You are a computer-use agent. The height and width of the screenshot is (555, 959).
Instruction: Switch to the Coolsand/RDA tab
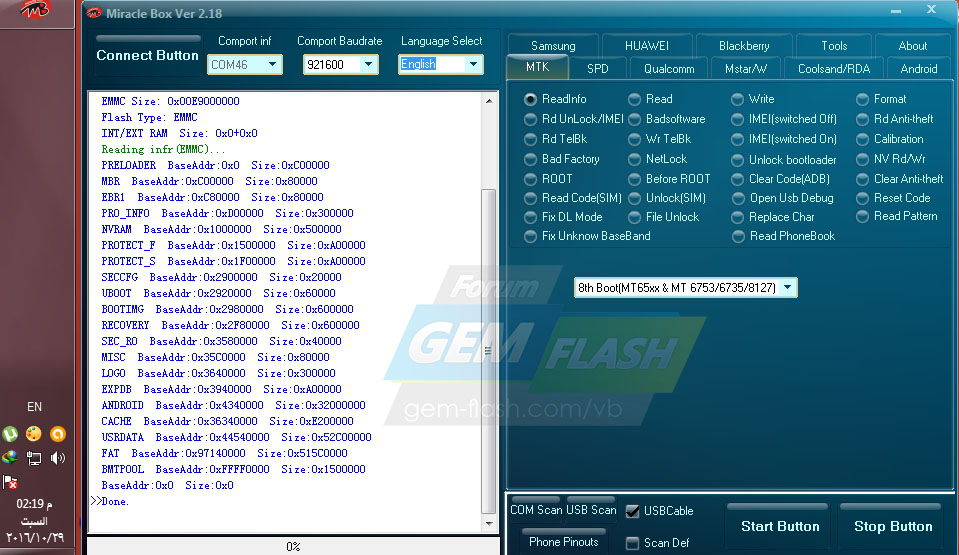click(x=834, y=69)
